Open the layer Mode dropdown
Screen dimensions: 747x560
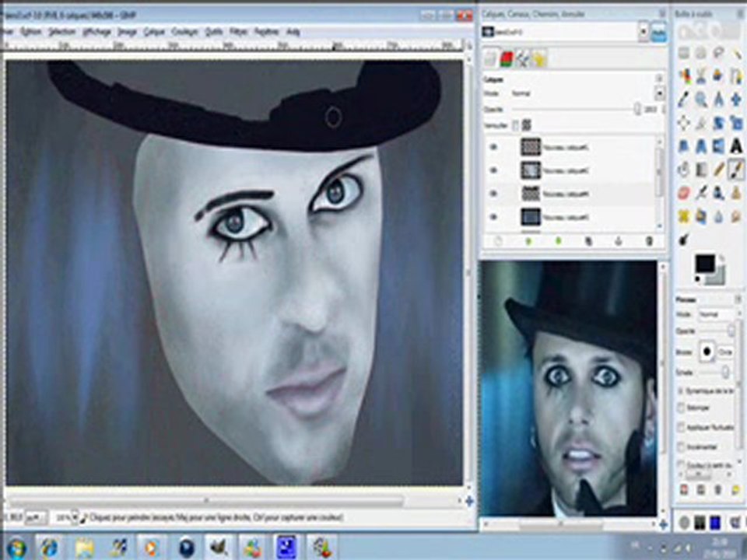[x=659, y=93]
